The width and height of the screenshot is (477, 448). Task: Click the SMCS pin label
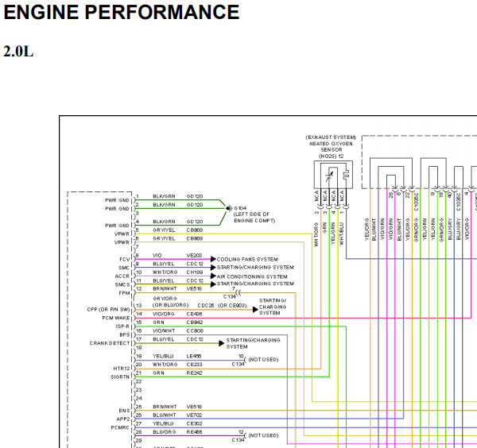[x=122, y=285]
